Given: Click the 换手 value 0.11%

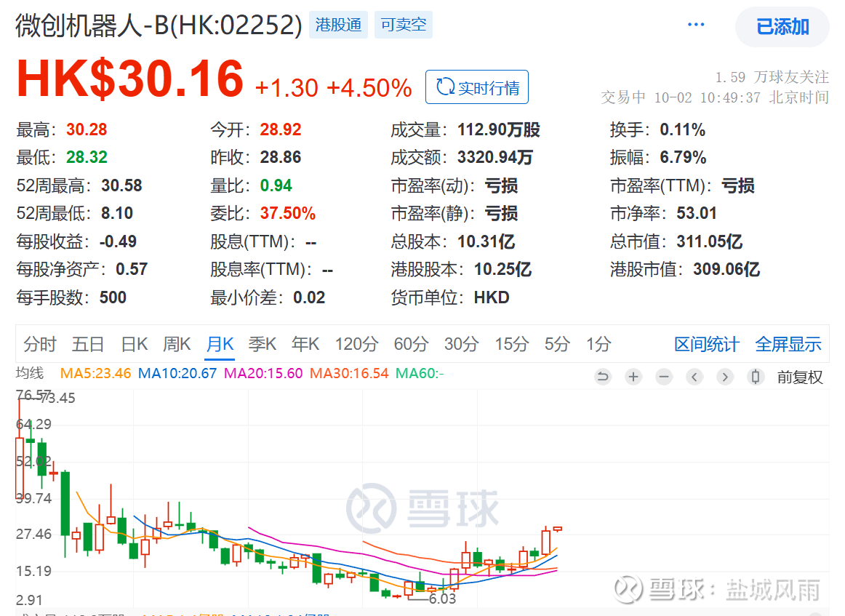Looking at the screenshot, I should coord(683,129).
